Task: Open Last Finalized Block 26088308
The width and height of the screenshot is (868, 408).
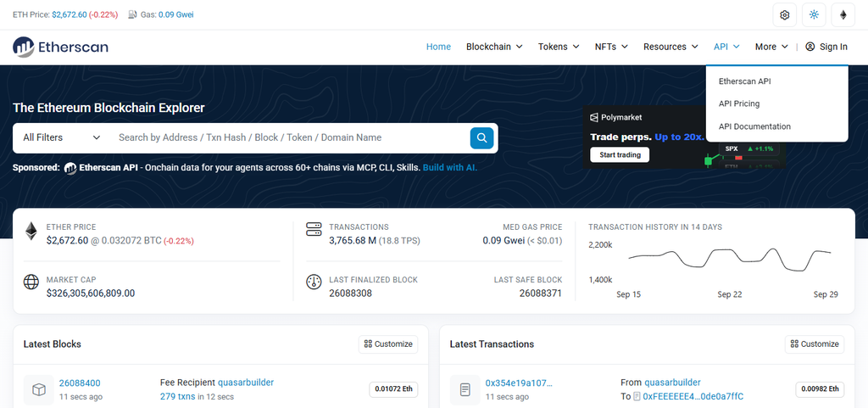Action: pos(350,293)
